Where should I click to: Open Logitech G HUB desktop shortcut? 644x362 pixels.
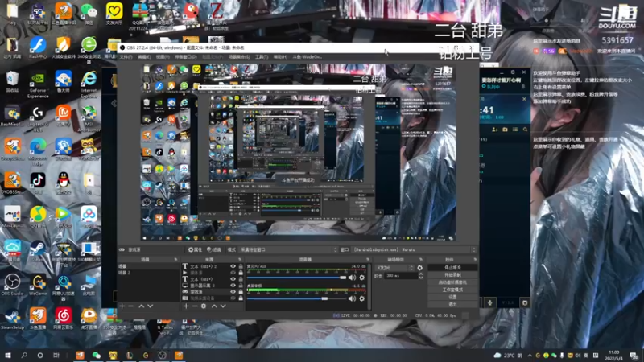click(x=38, y=117)
